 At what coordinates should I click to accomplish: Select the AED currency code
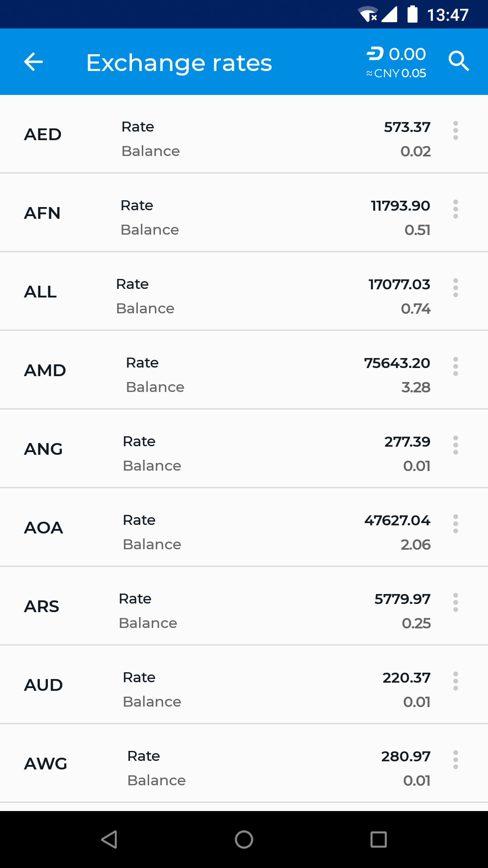[43, 135]
